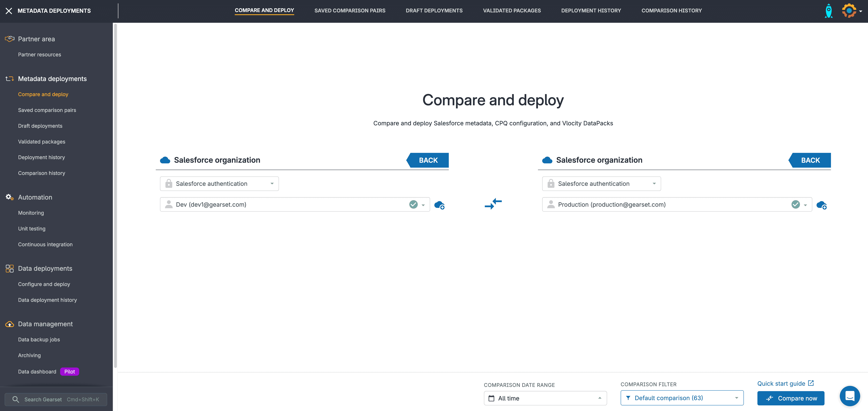
Task: Expand the All time date range dropdown
Action: (545, 398)
